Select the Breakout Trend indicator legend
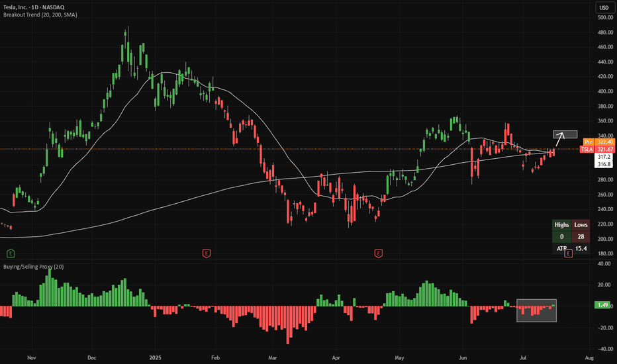617x364 pixels. pos(40,15)
